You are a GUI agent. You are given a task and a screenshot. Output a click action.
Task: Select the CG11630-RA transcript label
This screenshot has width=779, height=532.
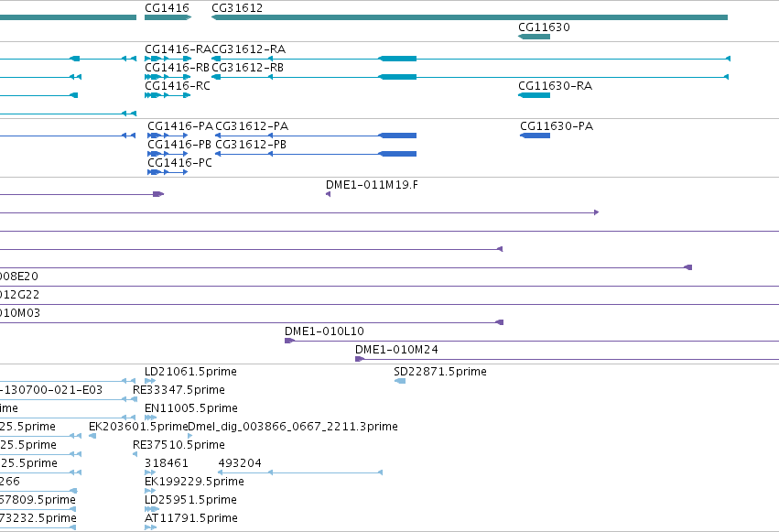[556, 86]
